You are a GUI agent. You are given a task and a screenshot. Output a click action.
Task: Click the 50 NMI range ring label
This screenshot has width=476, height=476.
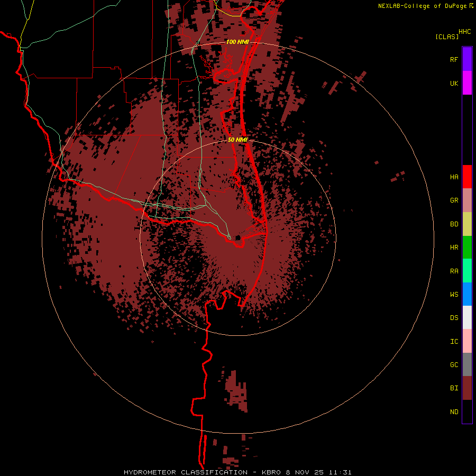(237, 140)
